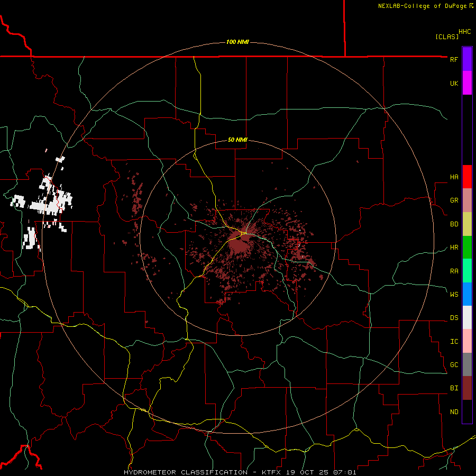This screenshot has height=476, width=476.
Task: Click the 100 NMI range ring label
Action: click(237, 42)
